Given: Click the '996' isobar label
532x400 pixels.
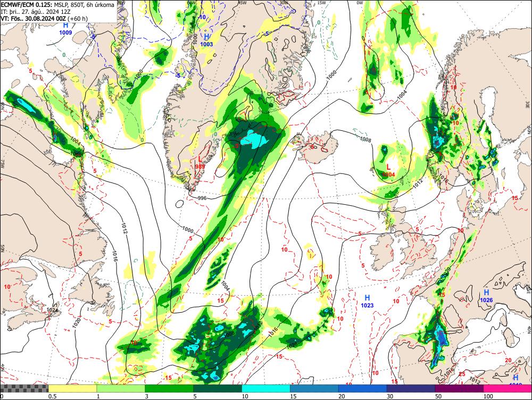Looking at the screenshot, I should (202, 198).
